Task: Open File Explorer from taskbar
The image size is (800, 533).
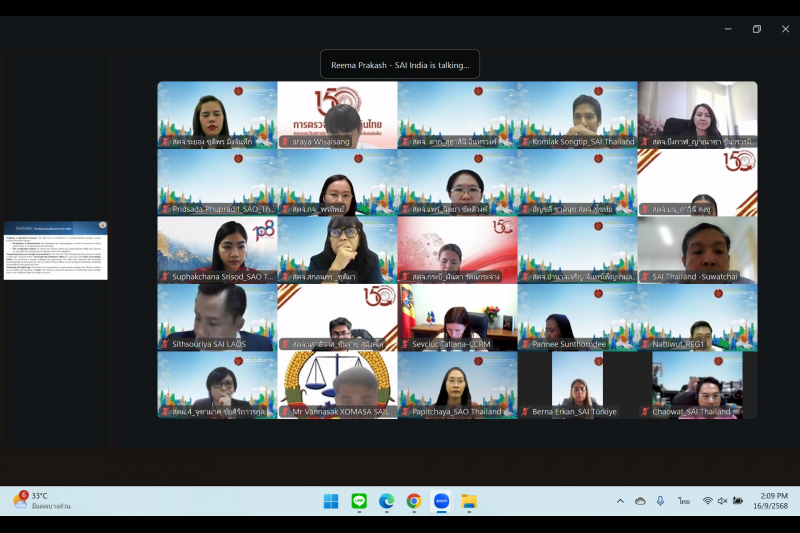Action: tap(468, 501)
